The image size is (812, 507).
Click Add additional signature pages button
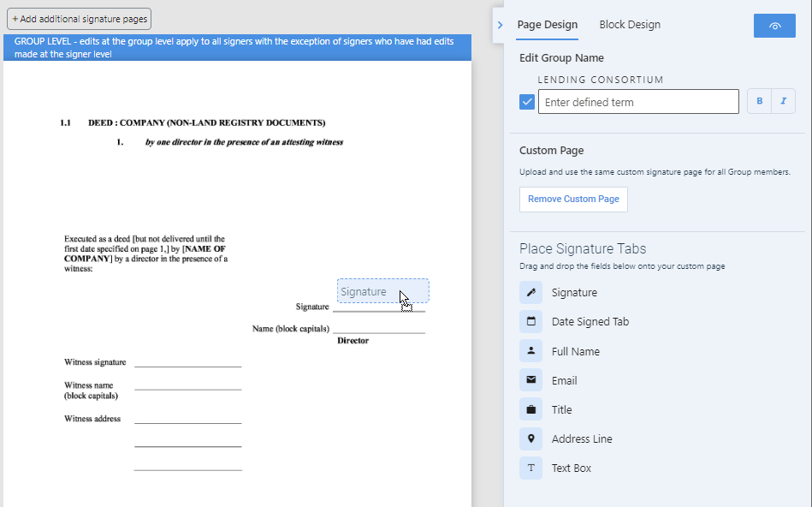click(x=80, y=19)
